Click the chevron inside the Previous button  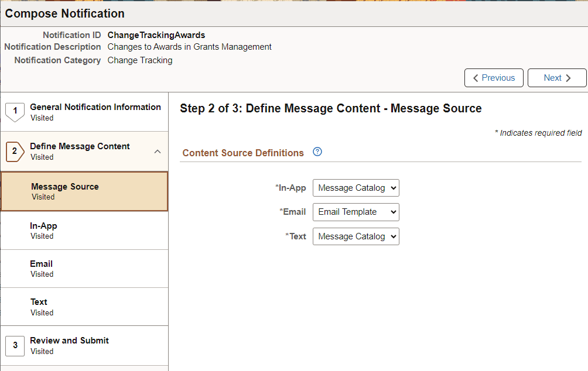pyautogui.click(x=475, y=77)
